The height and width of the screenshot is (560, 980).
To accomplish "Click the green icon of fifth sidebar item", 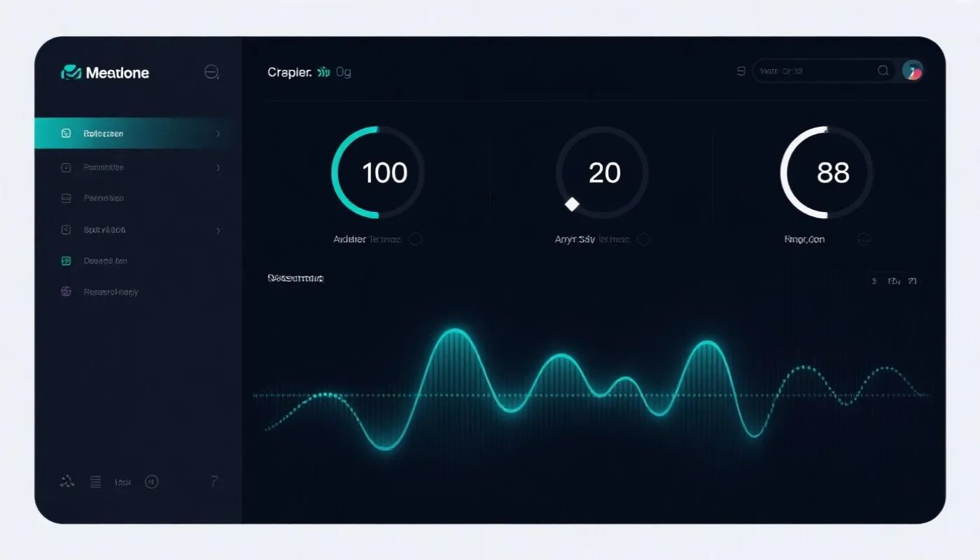I will click(66, 261).
